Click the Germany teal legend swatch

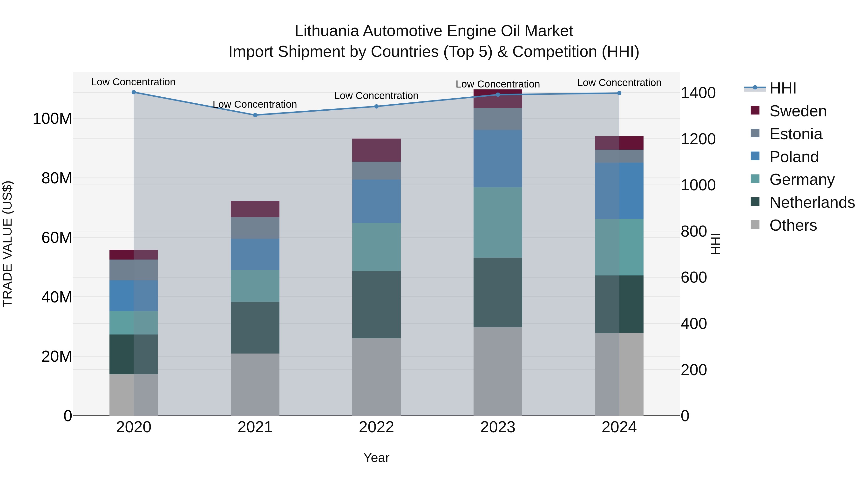755,179
